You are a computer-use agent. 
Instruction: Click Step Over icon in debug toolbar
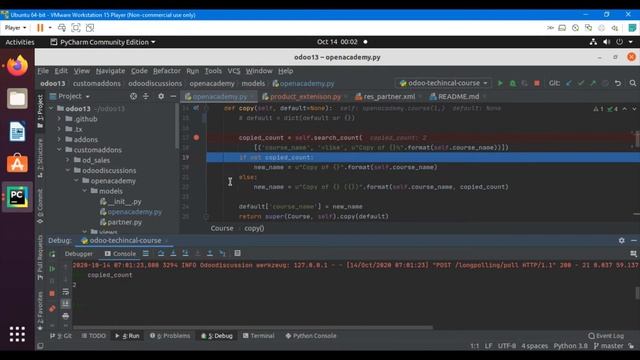[x=161, y=253]
